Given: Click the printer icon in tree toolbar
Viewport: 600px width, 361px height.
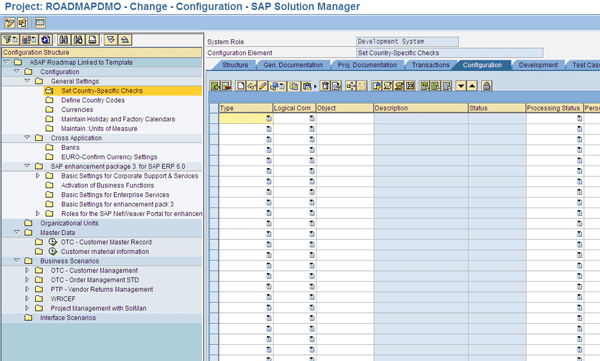Looking at the screenshot, I should [93, 39].
